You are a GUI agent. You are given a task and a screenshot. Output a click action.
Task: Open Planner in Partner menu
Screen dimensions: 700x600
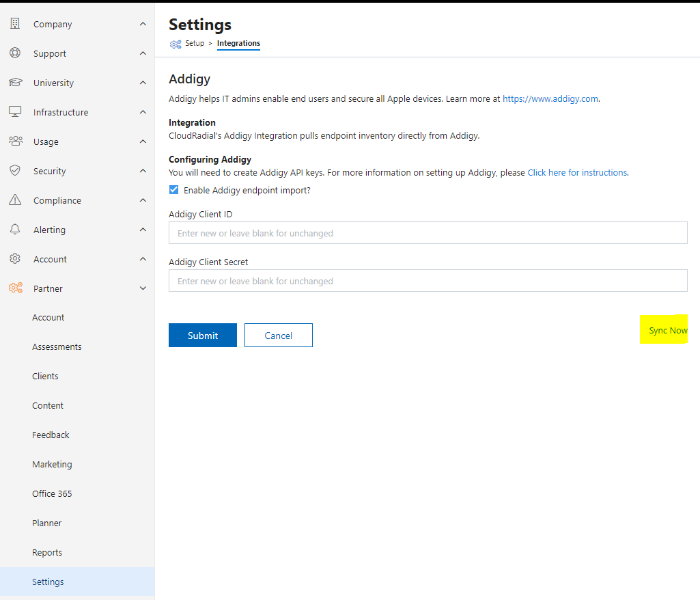[47, 523]
